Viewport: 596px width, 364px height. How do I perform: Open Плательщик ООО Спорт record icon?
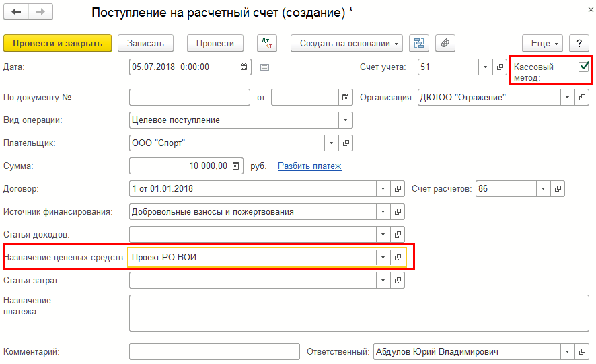pos(346,143)
